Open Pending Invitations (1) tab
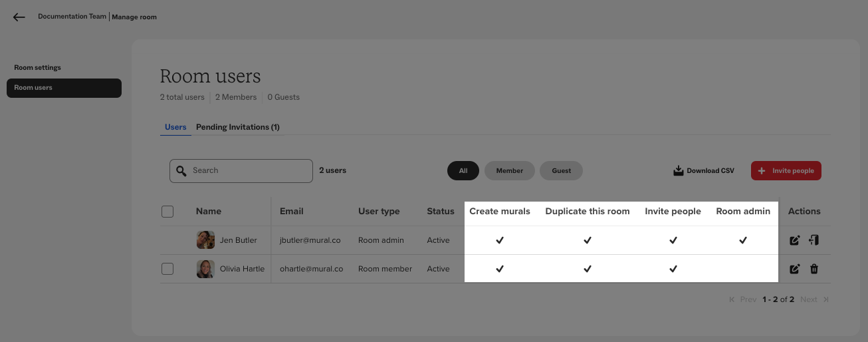The width and height of the screenshot is (868, 342). [x=238, y=127]
